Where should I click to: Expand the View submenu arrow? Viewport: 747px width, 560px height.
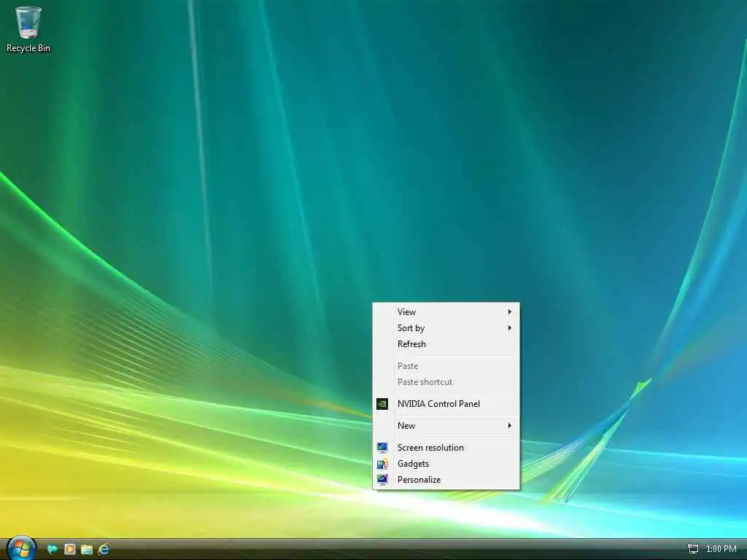pos(510,312)
